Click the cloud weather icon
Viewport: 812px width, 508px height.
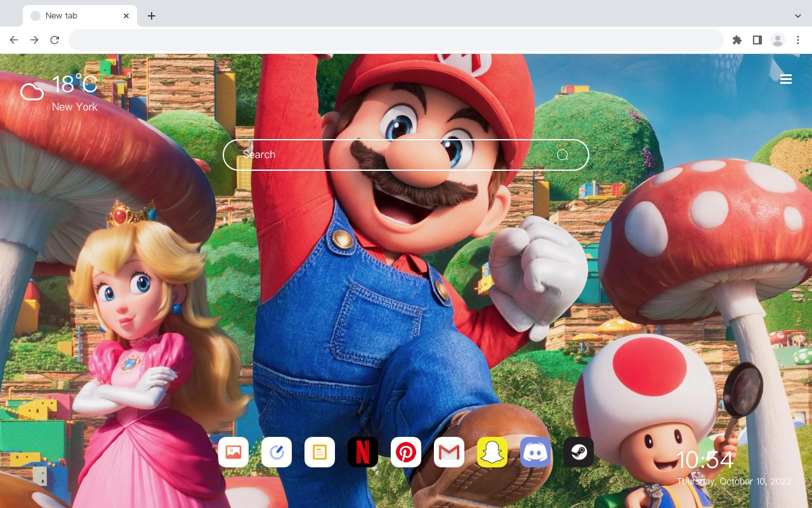pos(32,93)
